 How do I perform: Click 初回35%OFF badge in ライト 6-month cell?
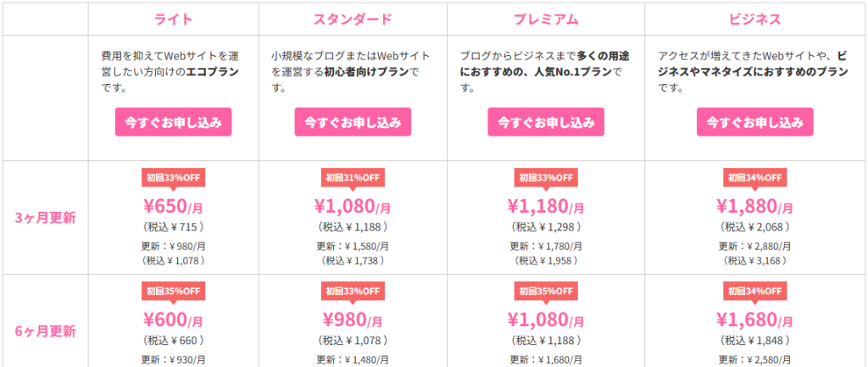coord(173,291)
